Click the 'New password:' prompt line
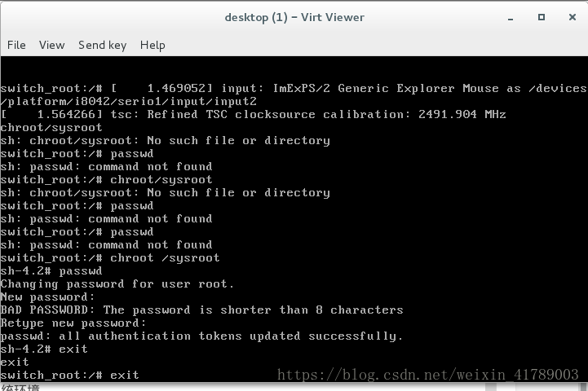Viewport: 588px width, 391px height. [47, 297]
